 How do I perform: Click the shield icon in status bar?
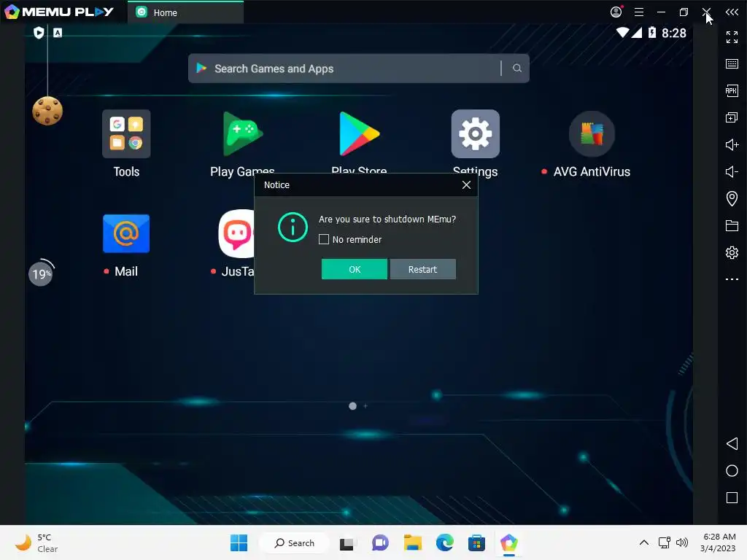coord(39,32)
